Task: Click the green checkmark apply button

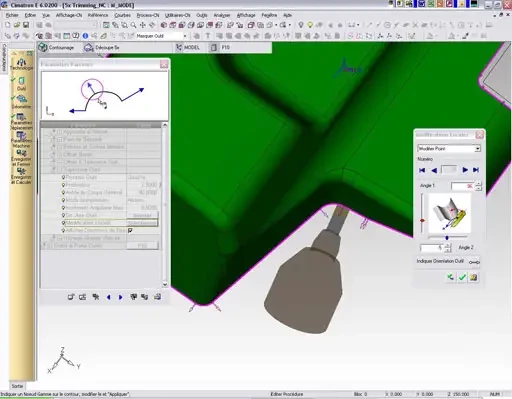Action: point(462,277)
